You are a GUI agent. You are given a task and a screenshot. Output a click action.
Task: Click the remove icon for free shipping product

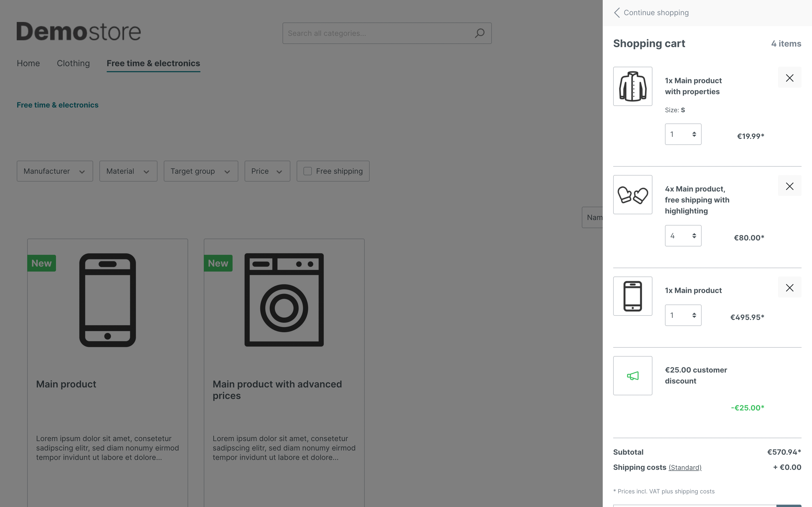790,186
